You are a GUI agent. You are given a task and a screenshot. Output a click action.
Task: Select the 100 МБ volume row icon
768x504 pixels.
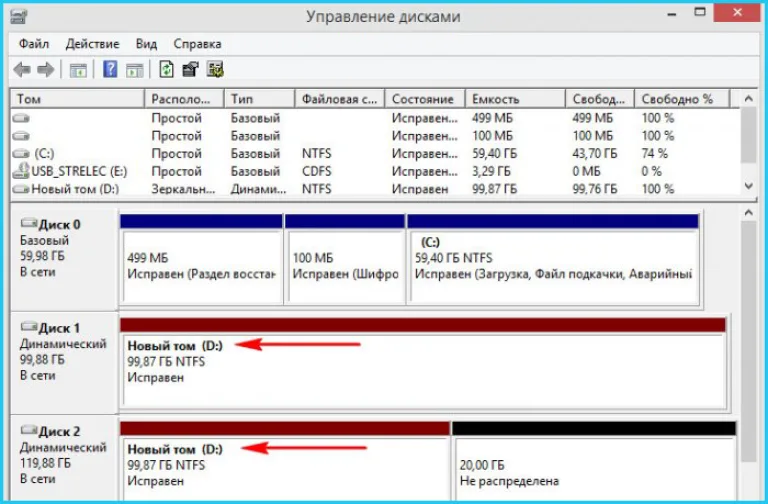21,136
